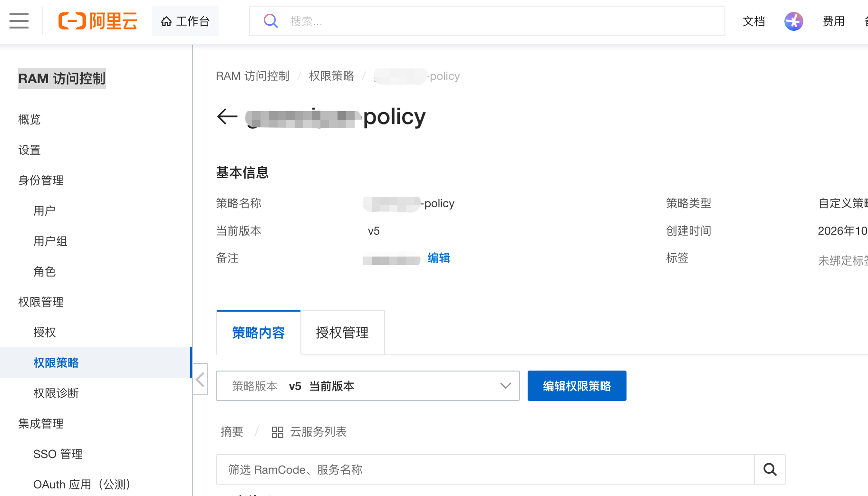Open the hamburger navigation menu
This screenshot has height=496, width=868.
[x=19, y=21]
